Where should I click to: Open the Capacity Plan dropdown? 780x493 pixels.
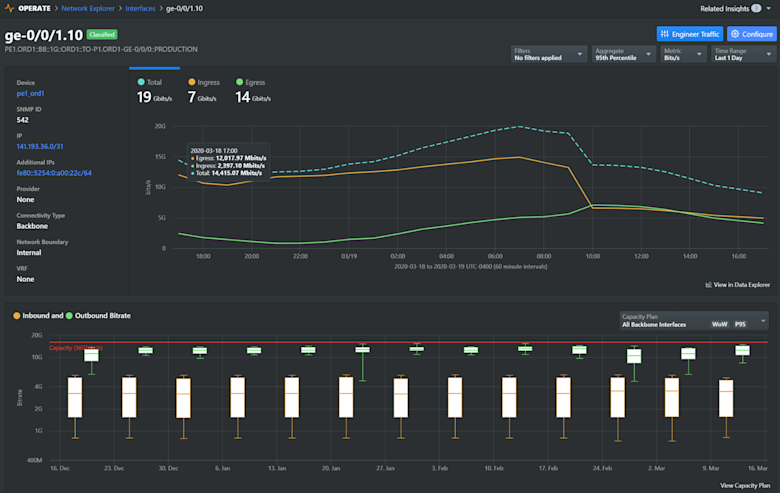694,320
